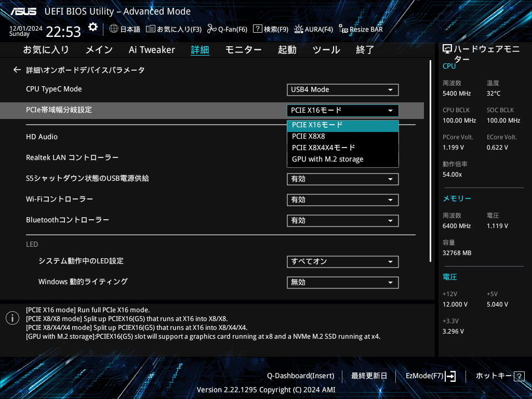Click お気に入り(F3) text button
The width and height of the screenshot is (532, 399).
(x=179, y=30)
